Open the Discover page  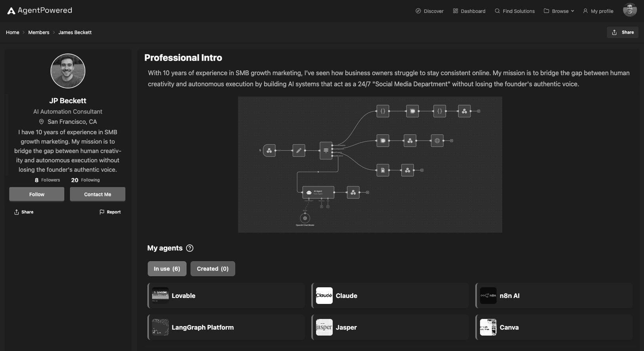[x=429, y=11]
